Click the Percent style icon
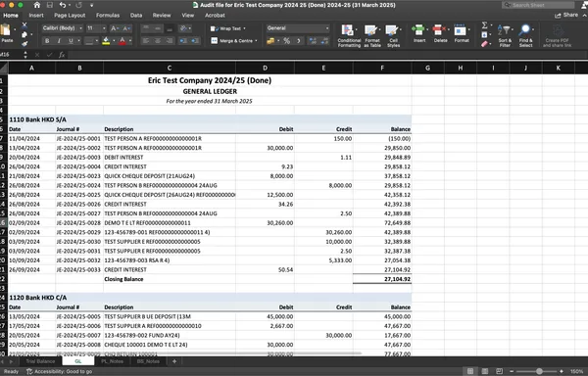The width and height of the screenshot is (588, 376). coord(287,41)
